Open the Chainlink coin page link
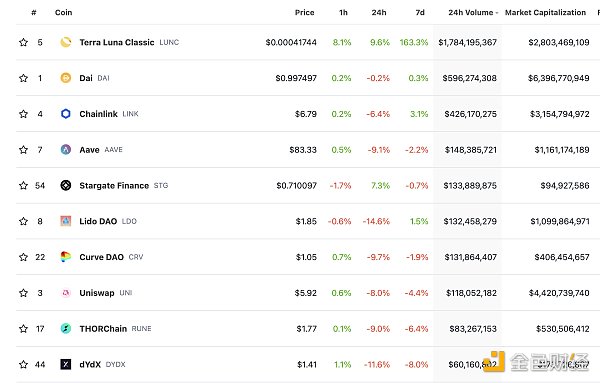 pyautogui.click(x=98, y=114)
